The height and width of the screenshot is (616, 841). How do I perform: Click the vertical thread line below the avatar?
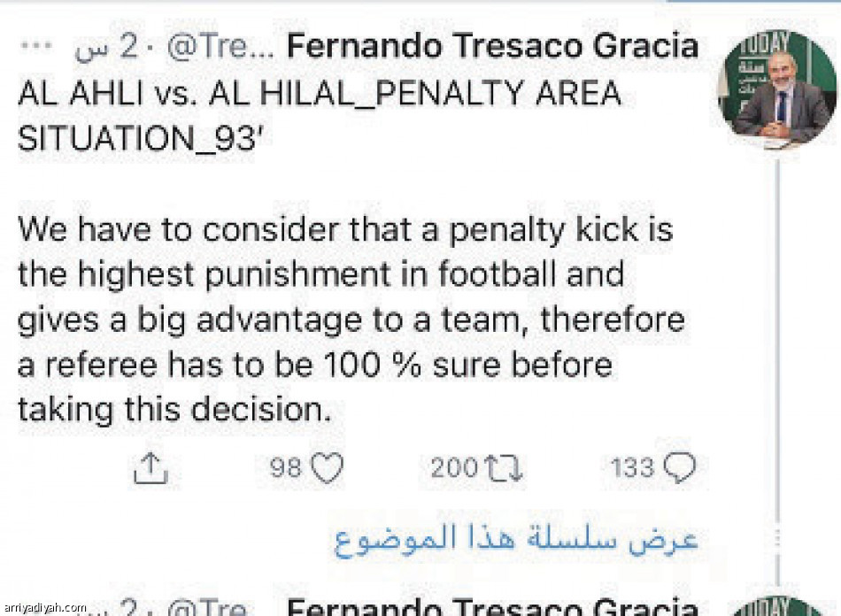tap(777, 354)
